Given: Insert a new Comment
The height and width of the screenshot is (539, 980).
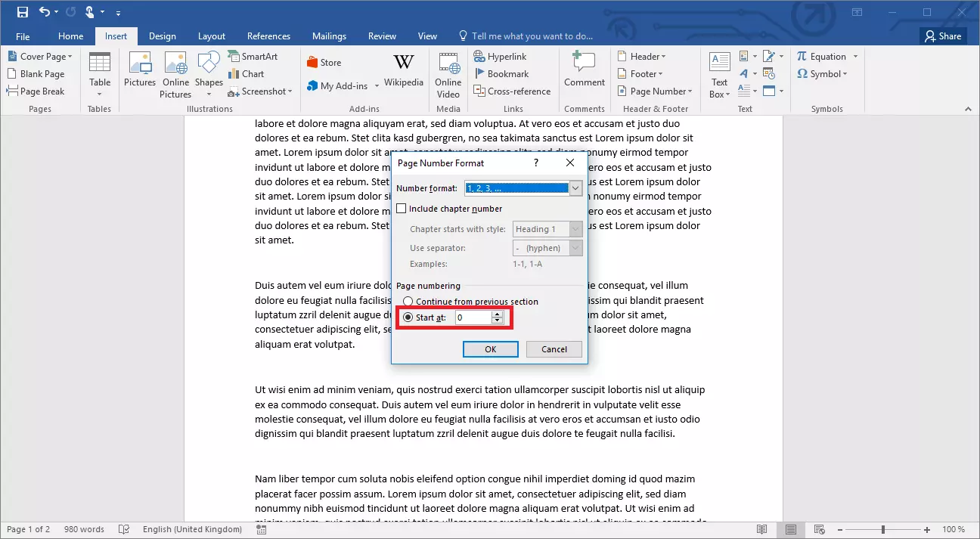Looking at the screenshot, I should 584,72.
